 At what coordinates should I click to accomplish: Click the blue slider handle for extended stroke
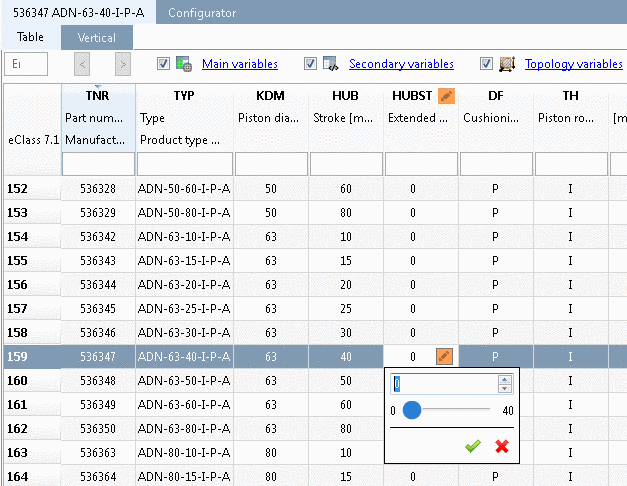coord(411,410)
